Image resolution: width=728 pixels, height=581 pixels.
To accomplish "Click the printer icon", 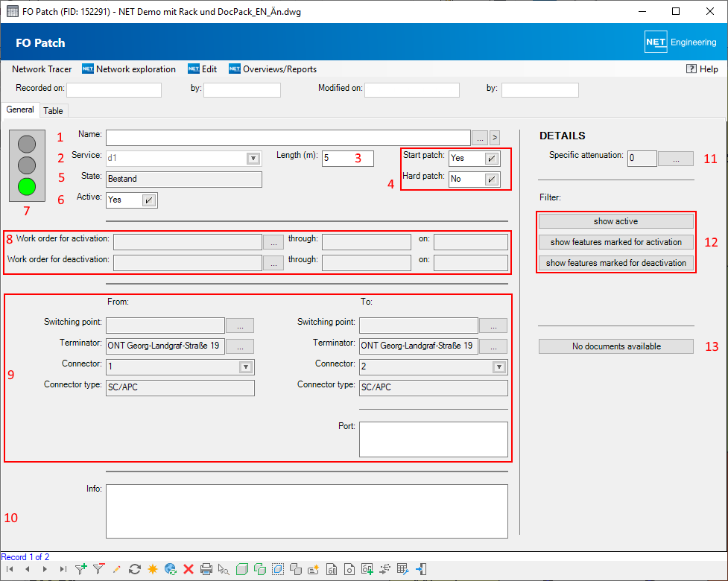I will [x=206, y=569].
